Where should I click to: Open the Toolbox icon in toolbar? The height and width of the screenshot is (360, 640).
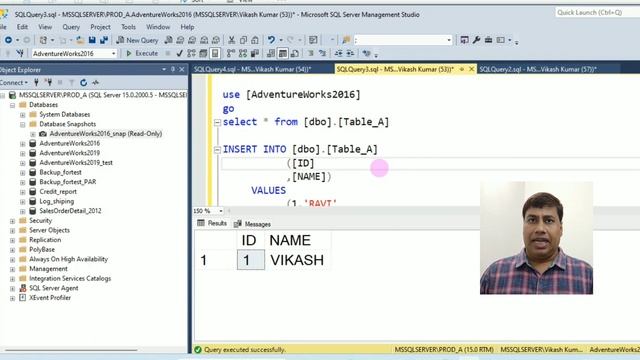coord(488,40)
